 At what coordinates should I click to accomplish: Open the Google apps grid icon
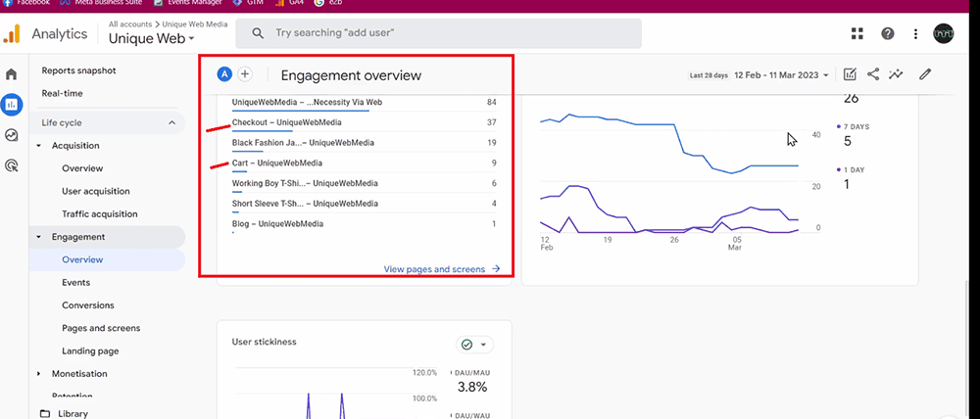(857, 34)
